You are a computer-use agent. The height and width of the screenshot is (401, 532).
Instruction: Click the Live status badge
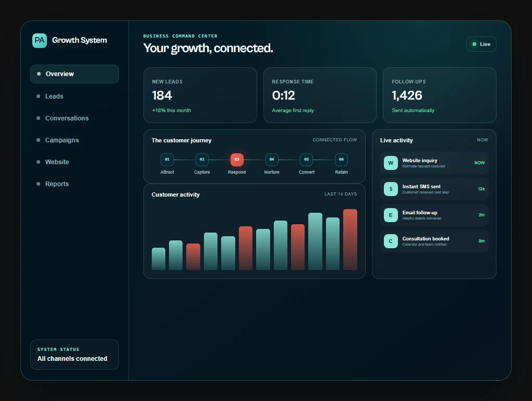[481, 44]
